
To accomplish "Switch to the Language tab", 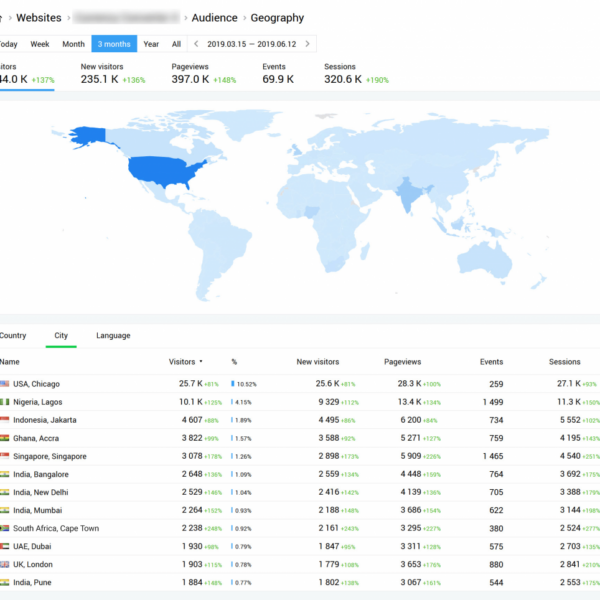I will tap(113, 336).
